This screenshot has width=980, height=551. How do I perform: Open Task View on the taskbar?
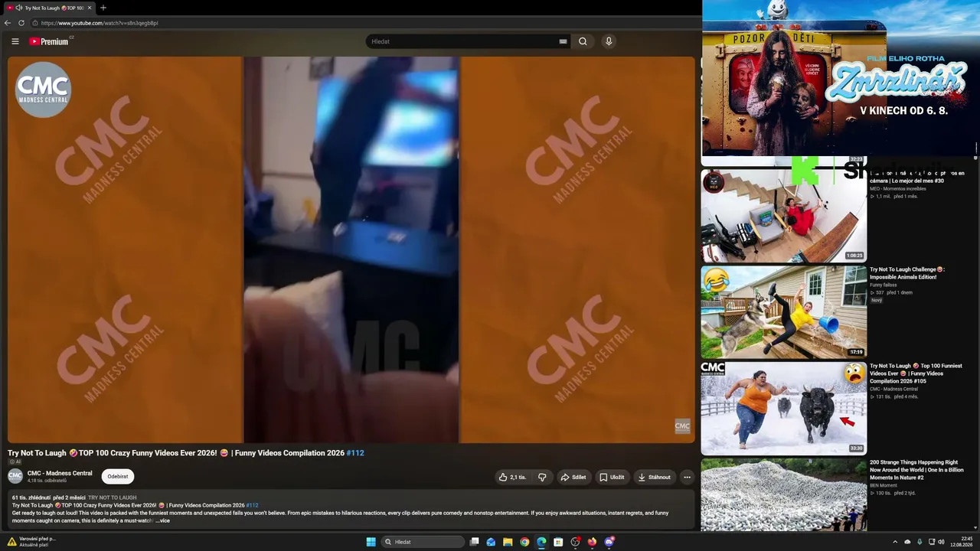click(475, 542)
